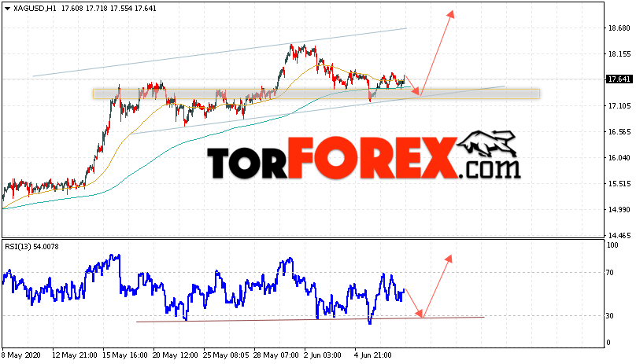Image resolution: width=636 pixels, height=364 pixels.
Task: Click the RSI scale value 100
Action: coord(612,245)
